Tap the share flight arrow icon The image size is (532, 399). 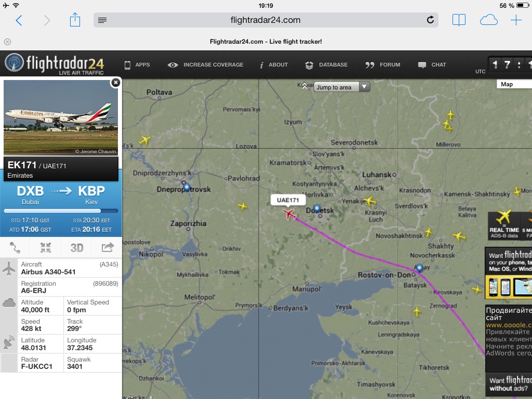click(x=108, y=247)
